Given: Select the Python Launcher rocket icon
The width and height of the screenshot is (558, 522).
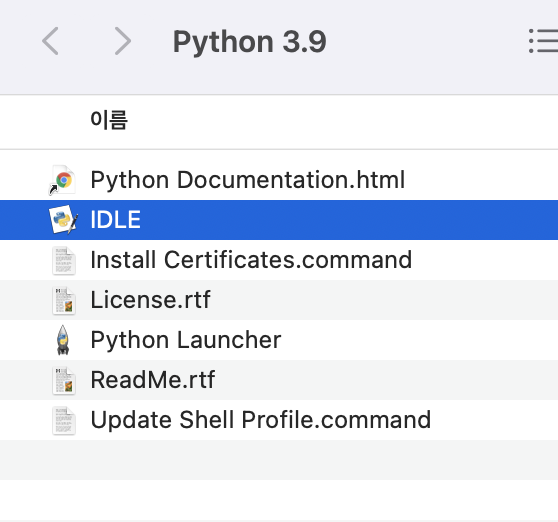Looking at the screenshot, I should [x=63, y=340].
